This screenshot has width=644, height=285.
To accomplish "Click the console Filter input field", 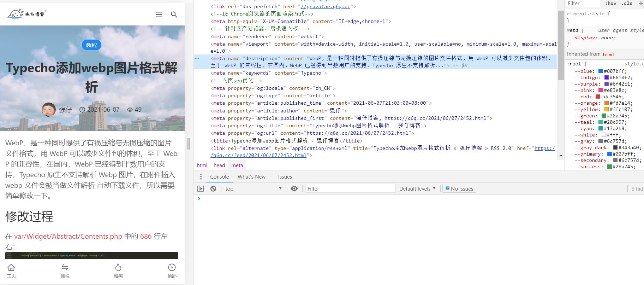I will 350,189.
